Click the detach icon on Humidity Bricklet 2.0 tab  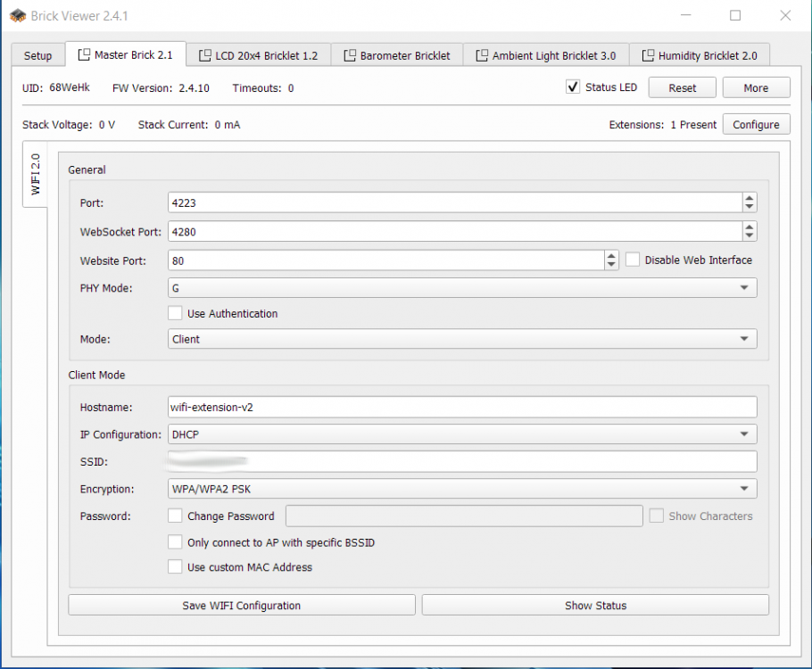pyautogui.click(x=648, y=55)
